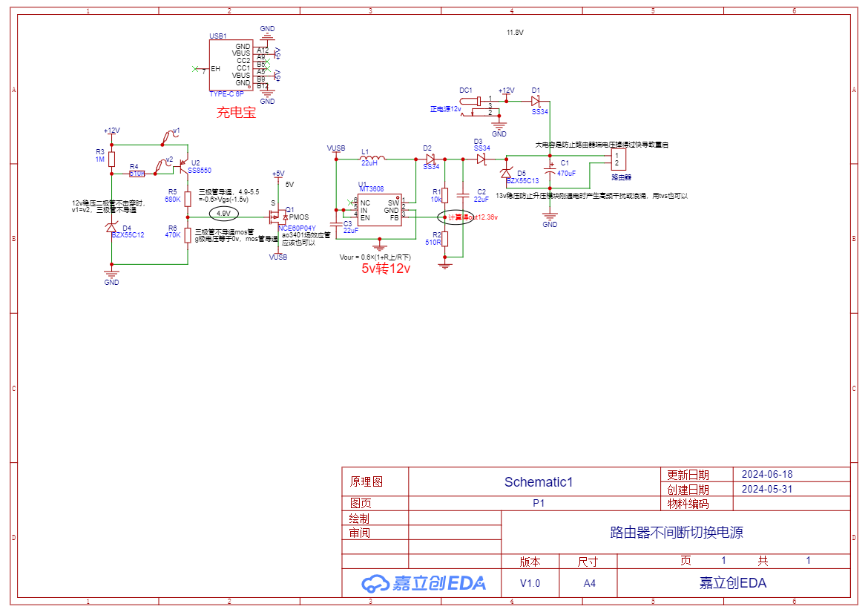Click the 路由器不间断切换电源 project title
The height and width of the screenshot is (612, 868).
click(x=677, y=533)
